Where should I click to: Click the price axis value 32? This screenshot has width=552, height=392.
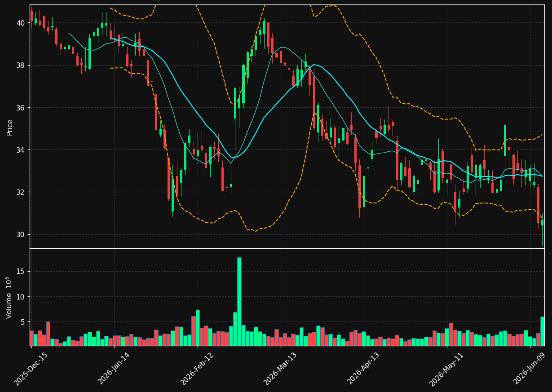click(x=21, y=192)
